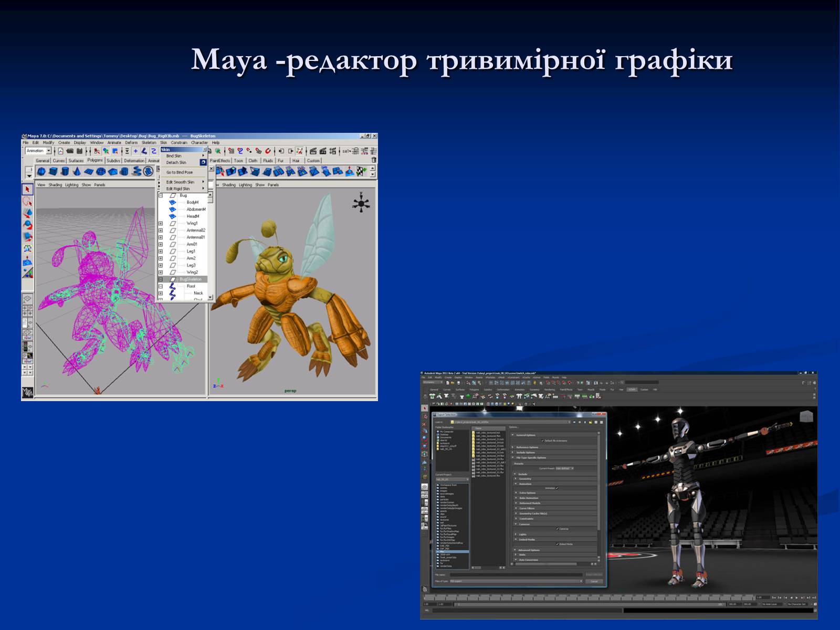Create a polygon sphere from shelf
Viewport: 840px width, 630px height.
[41, 171]
